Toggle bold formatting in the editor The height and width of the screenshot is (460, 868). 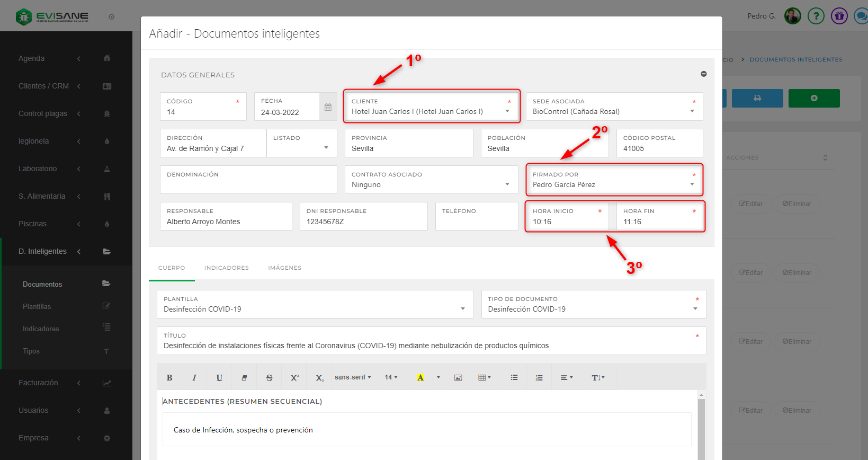[x=169, y=378]
